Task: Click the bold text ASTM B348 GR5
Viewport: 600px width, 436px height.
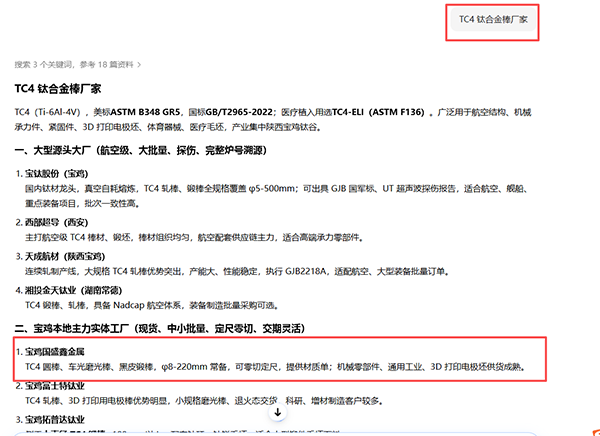Action: click(145, 112)
